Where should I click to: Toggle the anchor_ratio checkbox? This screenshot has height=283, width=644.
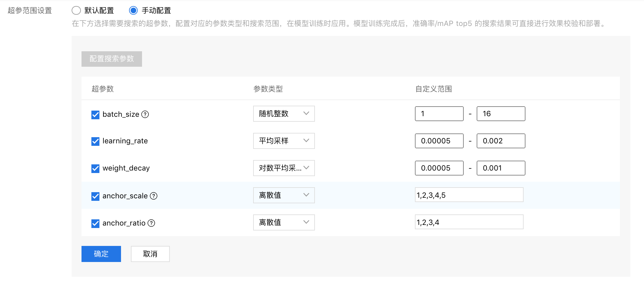point(95,223)
